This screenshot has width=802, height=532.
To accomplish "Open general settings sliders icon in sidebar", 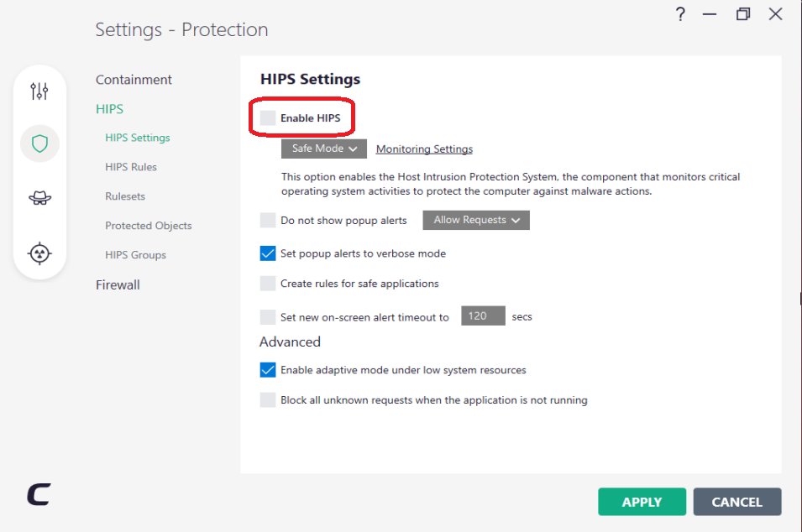I will click(x=39, y=91).
